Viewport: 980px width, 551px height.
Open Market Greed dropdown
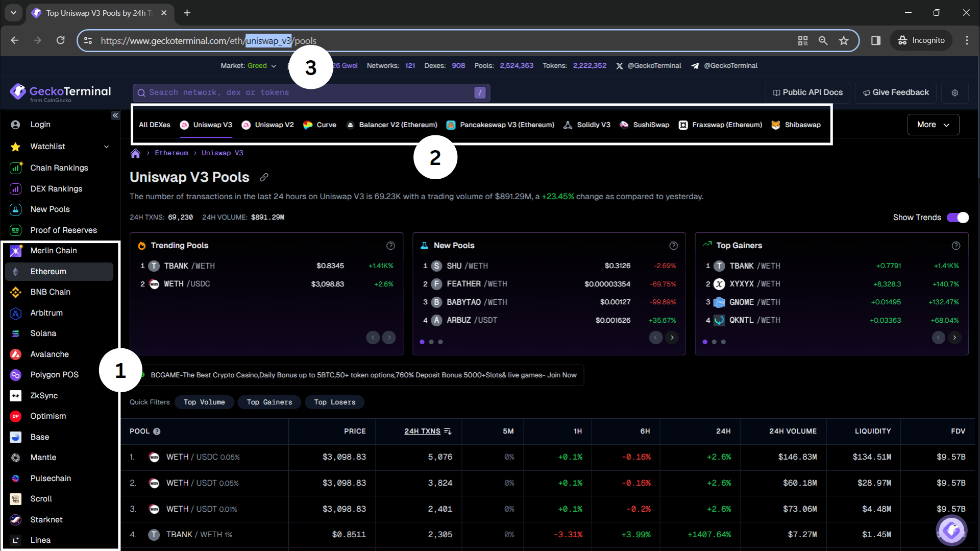(249, 66)
